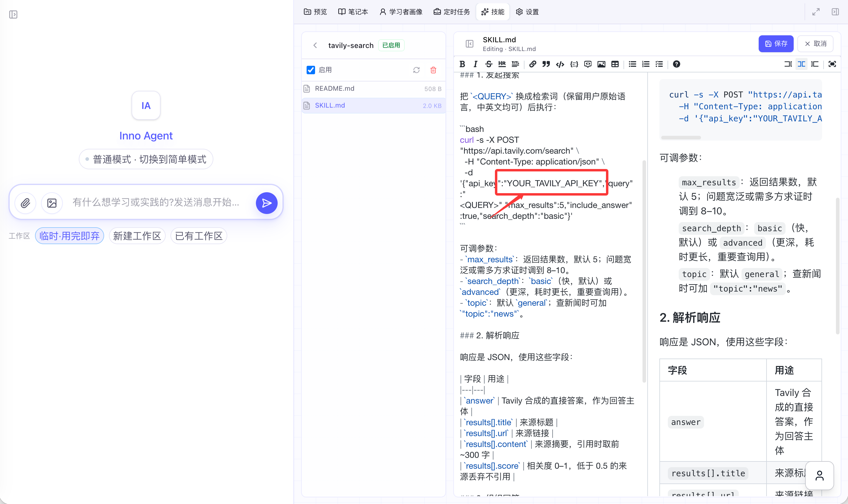This screenshot has width=848, height=504.
Task: Insert a hyperlink
Action: pos(533,64)
